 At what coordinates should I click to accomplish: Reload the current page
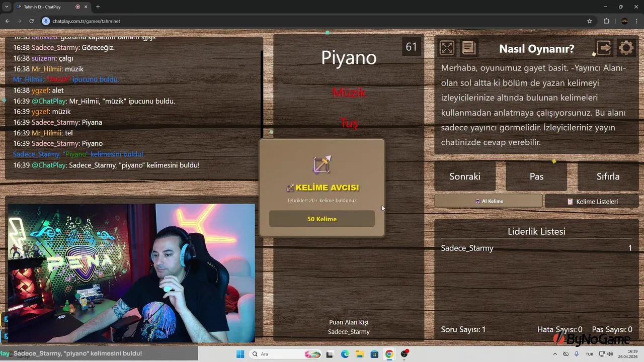(x=31, y=21)
